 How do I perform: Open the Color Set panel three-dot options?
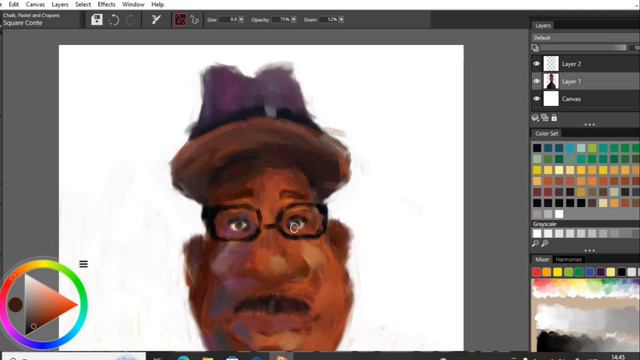[x=589, y=251]
